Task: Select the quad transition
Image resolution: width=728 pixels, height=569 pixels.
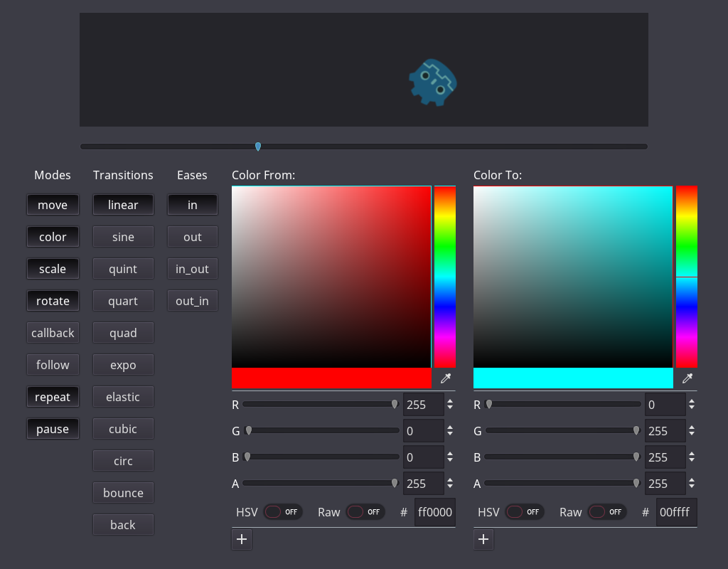Action: click(123, 333)
